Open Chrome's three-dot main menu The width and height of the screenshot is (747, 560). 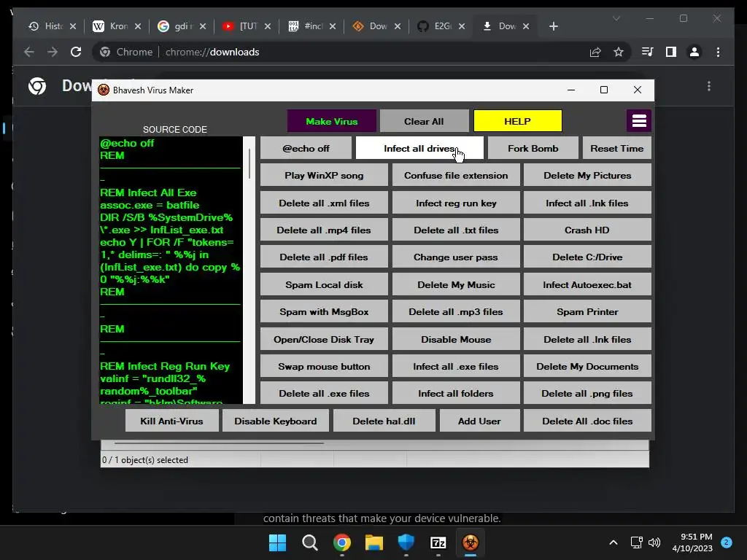click(719, 52)
